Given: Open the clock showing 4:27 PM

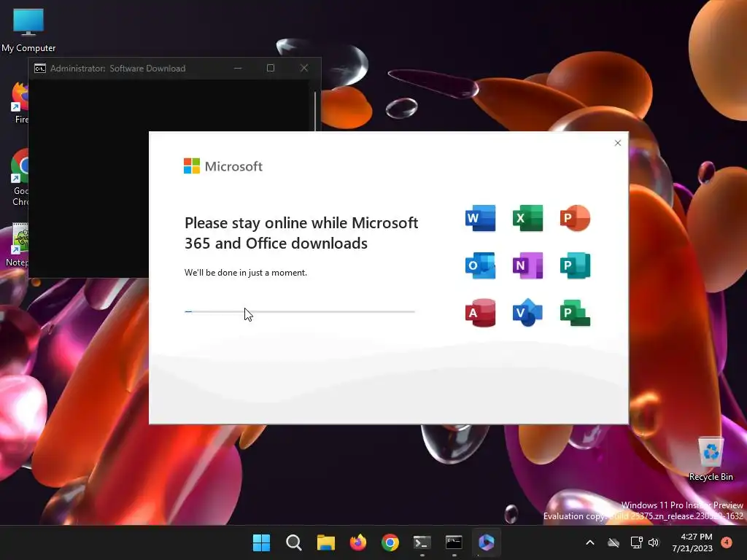Looking at the screenshot, I should coord(692,542).
